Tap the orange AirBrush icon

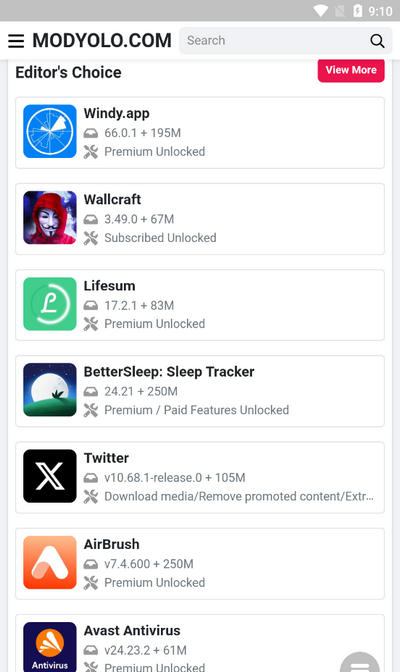coord(50,562)
